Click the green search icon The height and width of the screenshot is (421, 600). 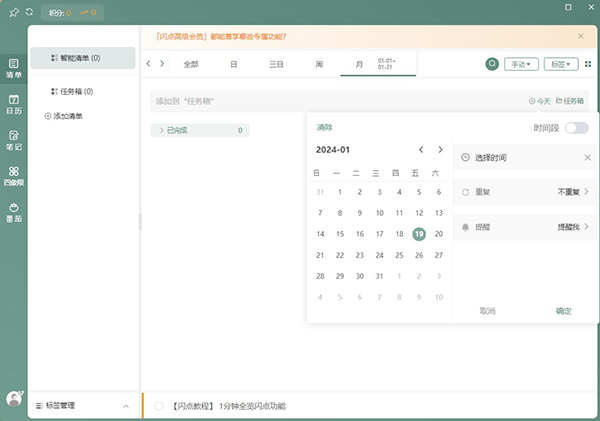pyautogui.click(x=492, y=64)
